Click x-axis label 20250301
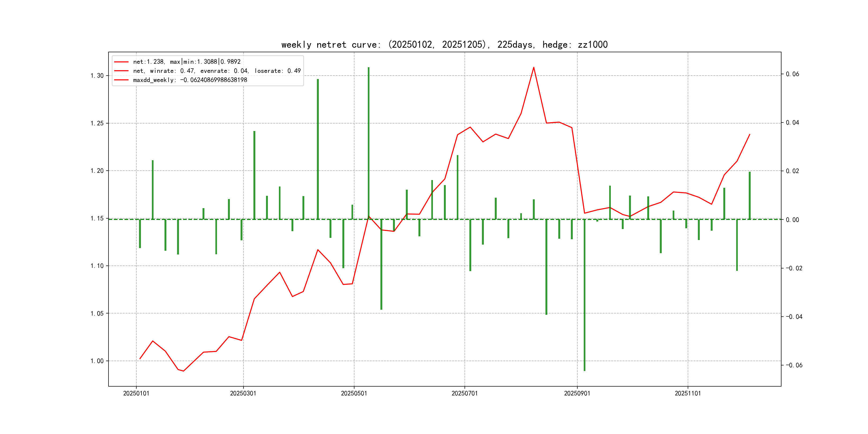This screenshot has width=868, height=434. 243,393
